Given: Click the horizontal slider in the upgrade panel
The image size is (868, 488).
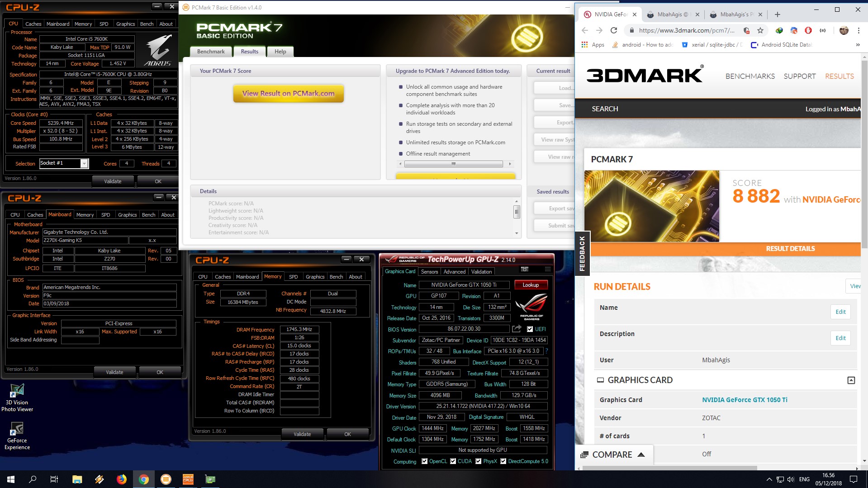Looking at the screenshot, I should click(x=453, y=164).
